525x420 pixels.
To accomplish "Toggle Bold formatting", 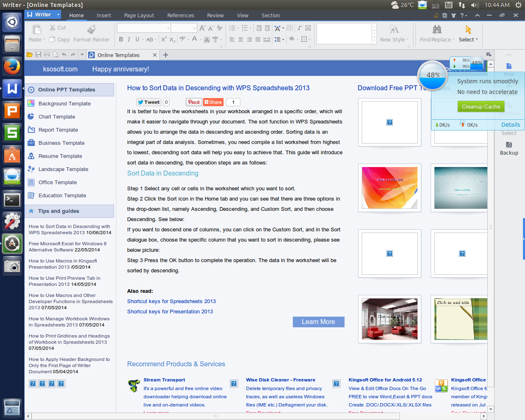I will pyautogui.click(x=121, y=39).
